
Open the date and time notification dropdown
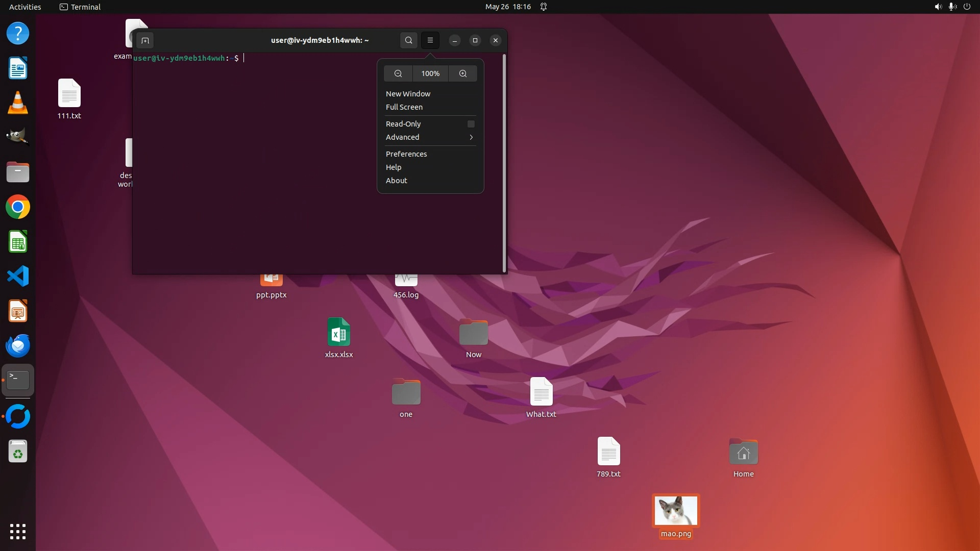(508, 7)
